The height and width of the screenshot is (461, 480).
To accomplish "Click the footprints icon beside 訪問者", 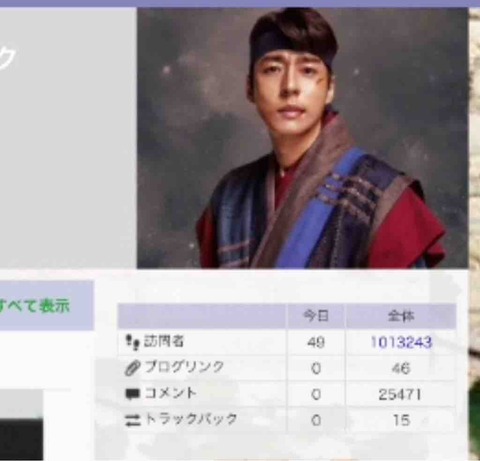I will click(132, 343).
